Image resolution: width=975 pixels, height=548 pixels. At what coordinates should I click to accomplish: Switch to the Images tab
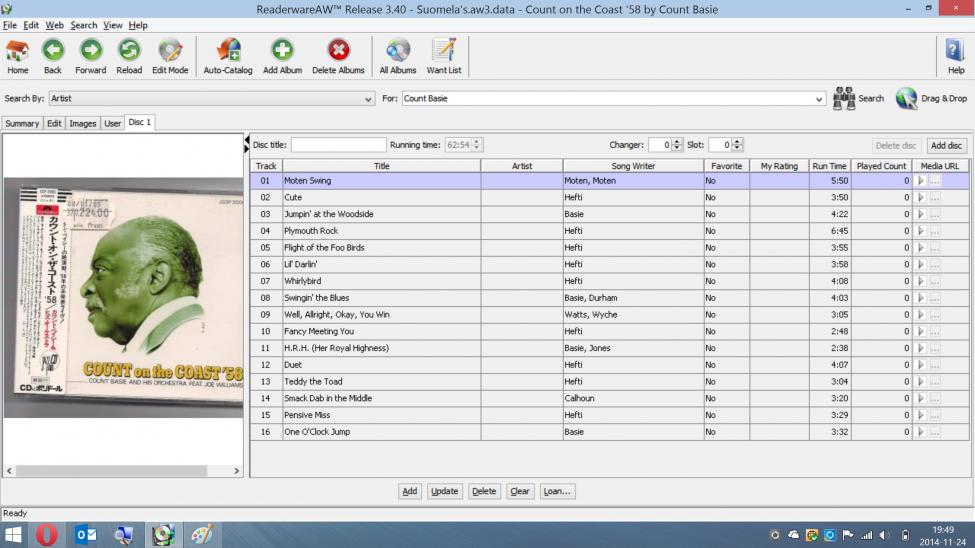[x=82, y=123]
